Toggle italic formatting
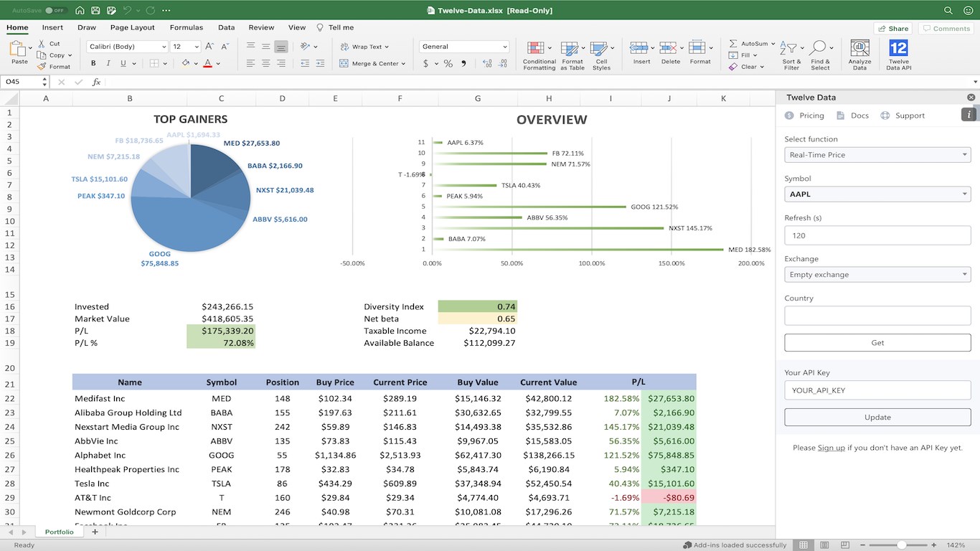 click(110, 63)
